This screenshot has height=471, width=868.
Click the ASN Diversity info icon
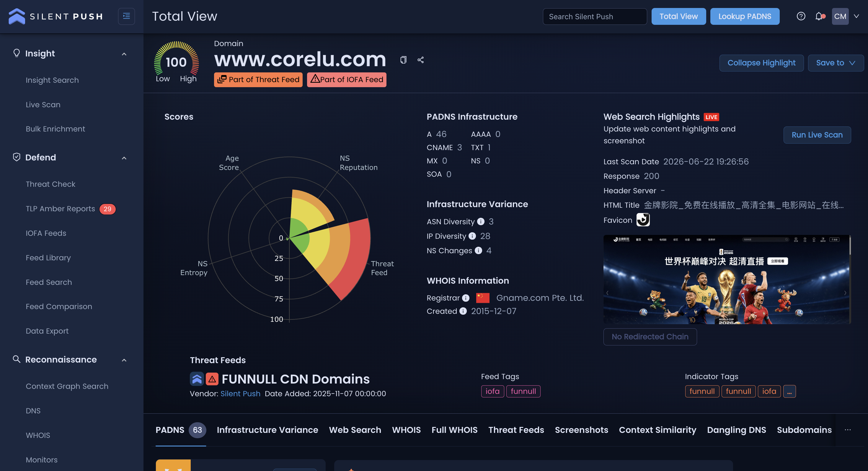pyautogui.click(x=481, y=222)
